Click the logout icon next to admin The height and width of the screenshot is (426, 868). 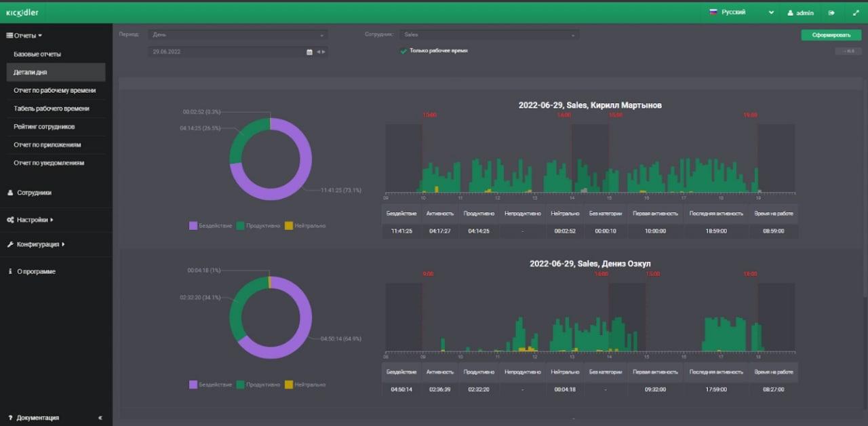point(831,12)
